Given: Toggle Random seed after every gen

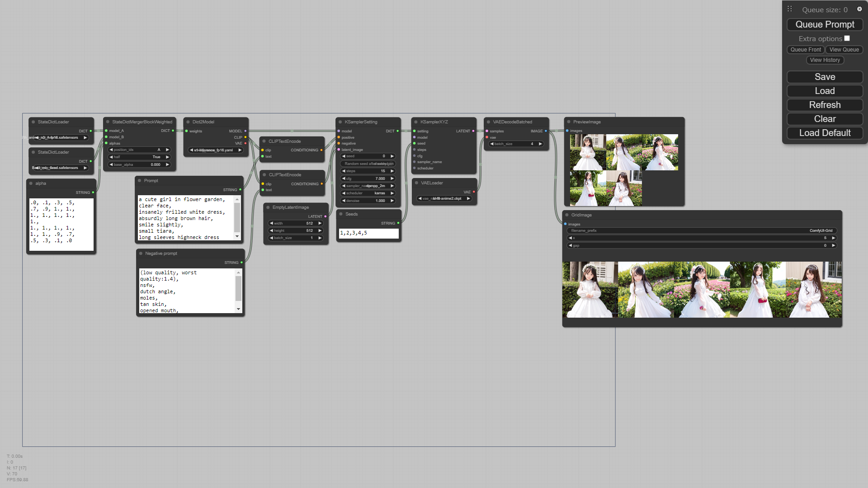Looking at the screenshot, I should click(x=368, y=164).
